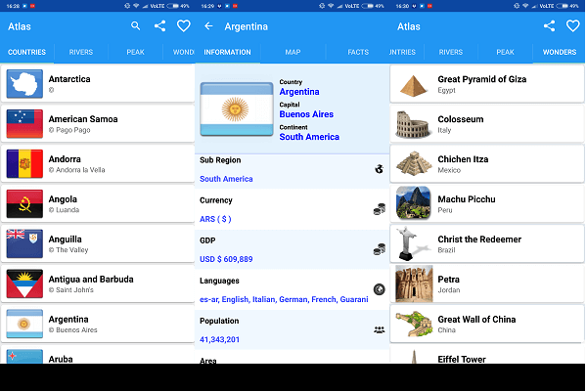The width and height of the screenshot is (587, 392).
Task: Tap the languages list starting with es-ar
Action: [x=284, y=299]
